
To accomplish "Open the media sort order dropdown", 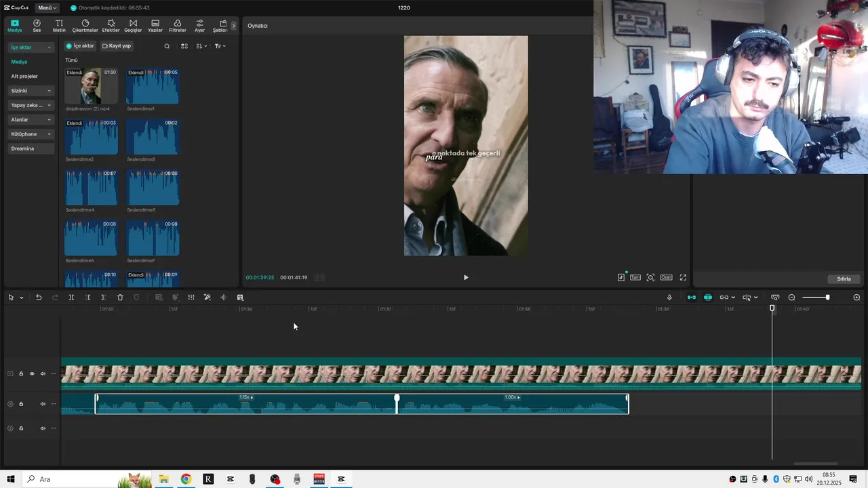I will (201, 46).
